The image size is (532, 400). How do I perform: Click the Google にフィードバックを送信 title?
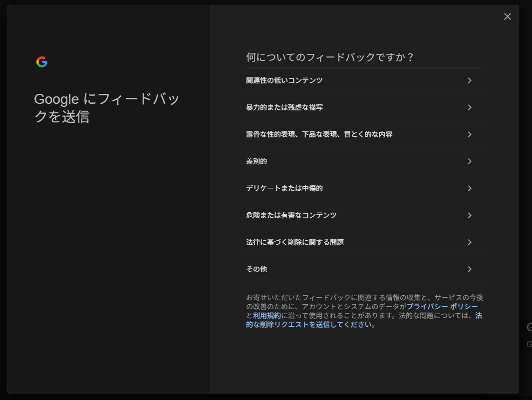click(106, 108)
